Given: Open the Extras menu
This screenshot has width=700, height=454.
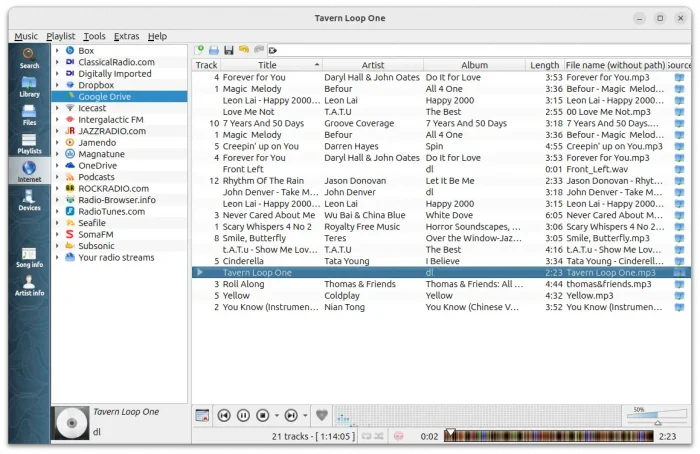Looking at the screenshot, I should (126, 36).
